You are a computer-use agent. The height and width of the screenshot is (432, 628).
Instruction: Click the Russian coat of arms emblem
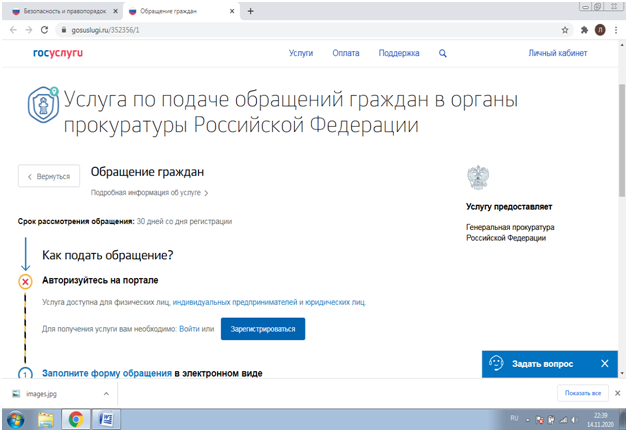(478, 177)
